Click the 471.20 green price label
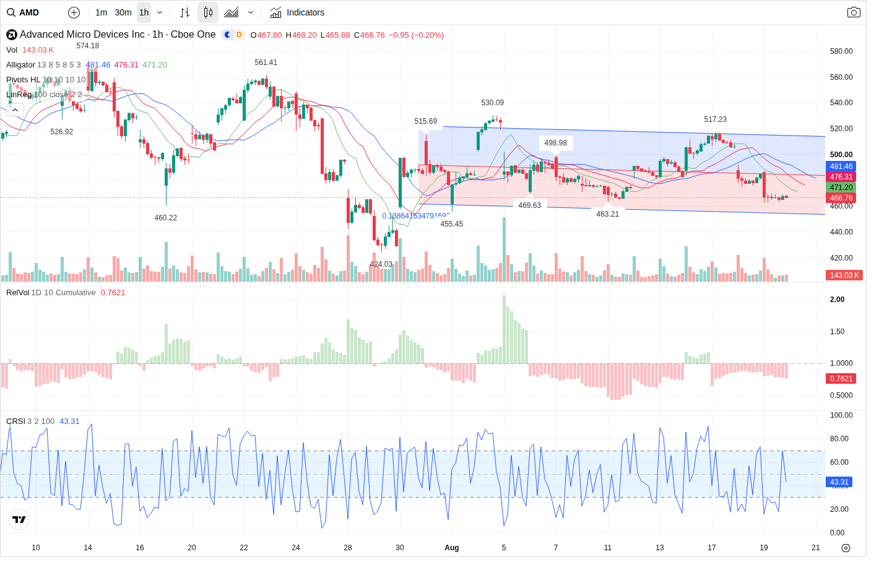This screenshot has width=879, height=588. [x=841, y=188]
